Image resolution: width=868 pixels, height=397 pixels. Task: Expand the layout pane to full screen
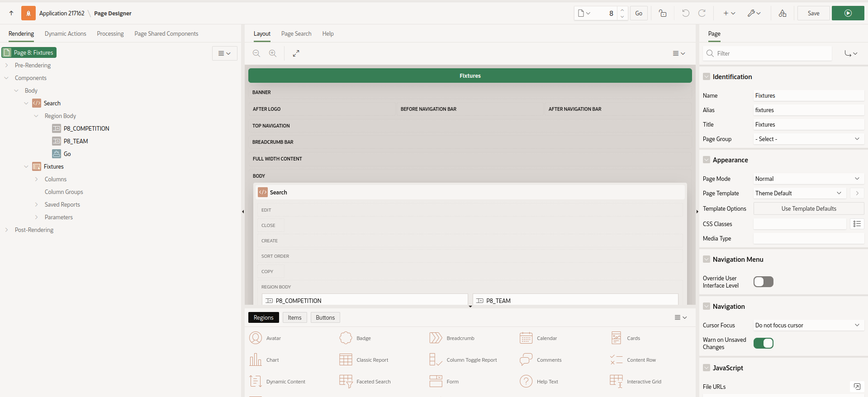(x=296, y=53)
